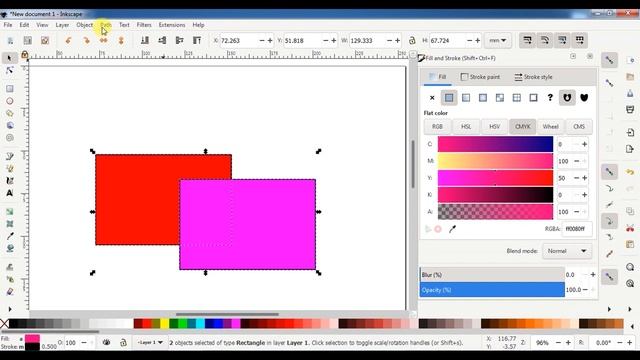The image size is (640, 360).
Task: Select swatch fill type
Action: point(533,98)
